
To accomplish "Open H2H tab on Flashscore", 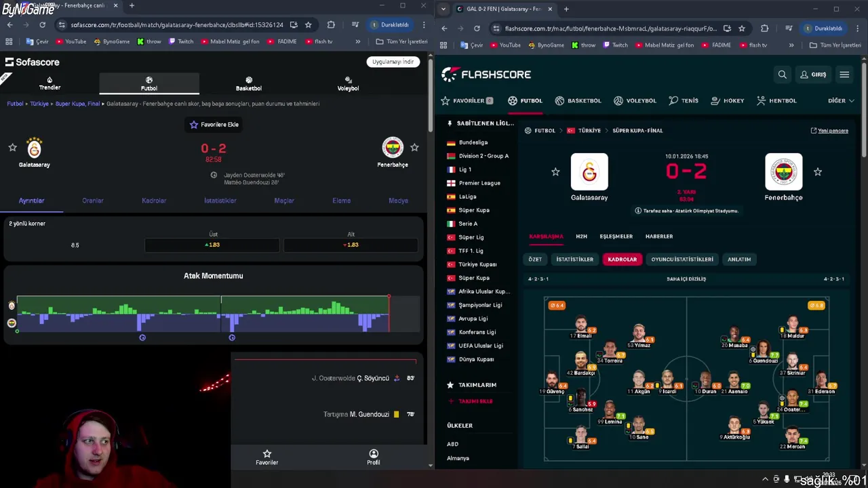I will (581, 237).
